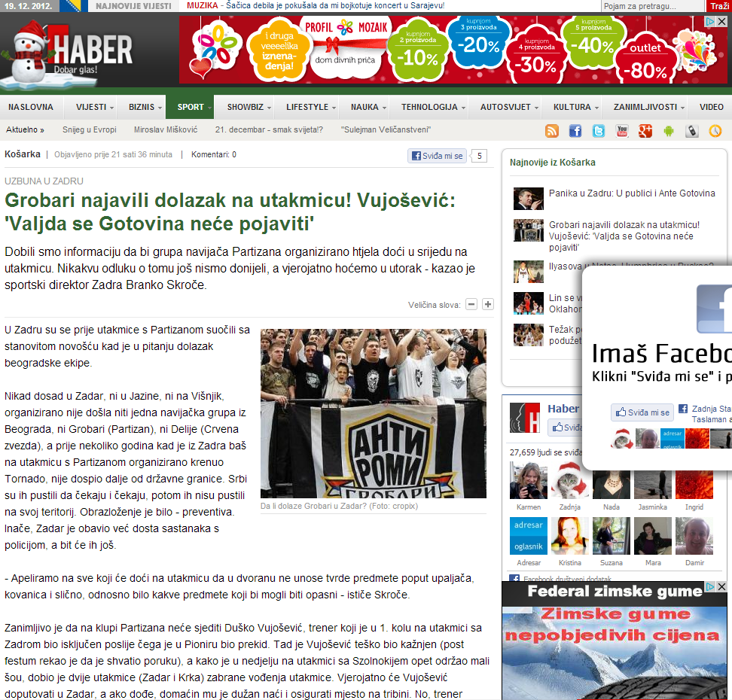Click the Facebook icon in the top bar
The image size is (732, 700).
point(575,131)
